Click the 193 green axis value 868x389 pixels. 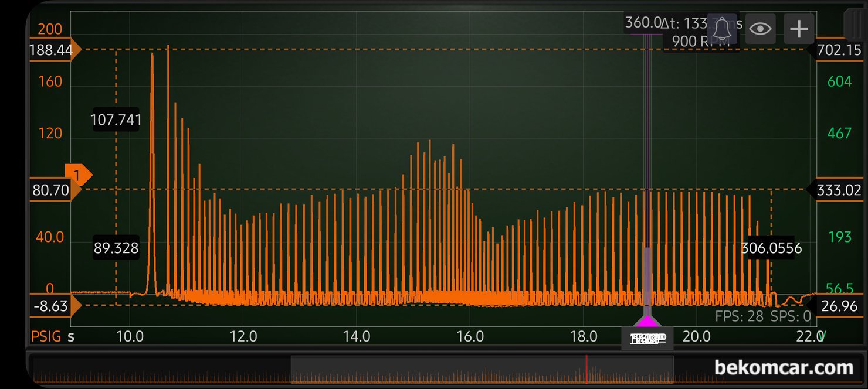839,237
